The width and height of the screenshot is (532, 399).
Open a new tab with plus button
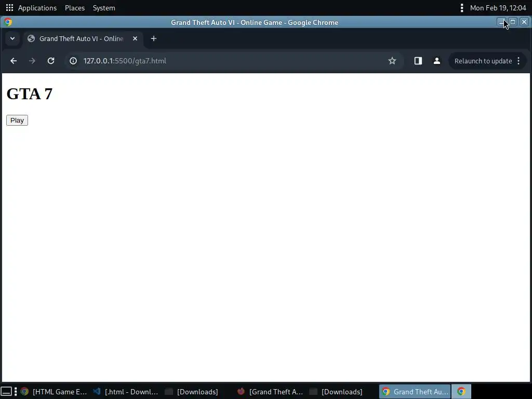click(154, 38)
